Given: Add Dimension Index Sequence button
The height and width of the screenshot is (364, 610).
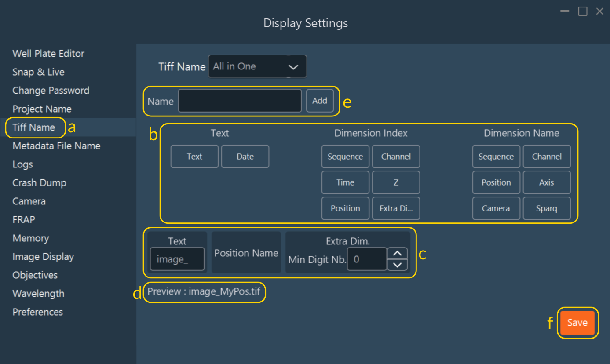Looking at the screenshot, I should [345, 157].
